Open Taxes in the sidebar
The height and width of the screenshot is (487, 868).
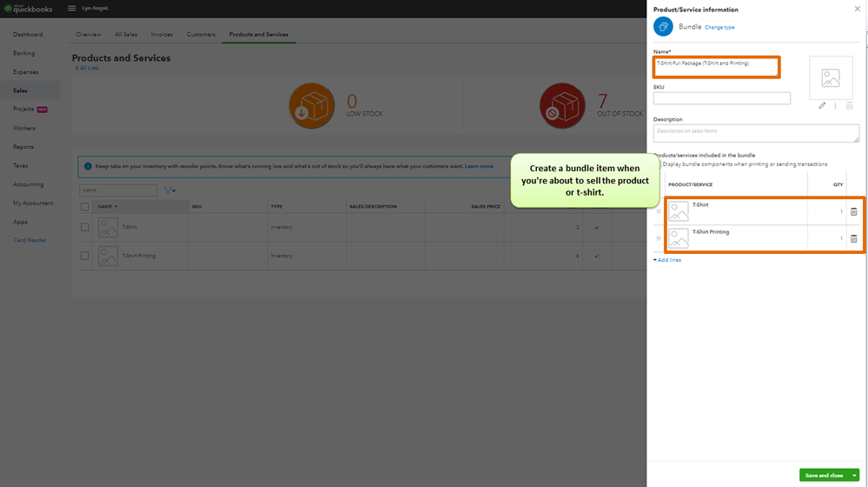click(x=21, y=165)
